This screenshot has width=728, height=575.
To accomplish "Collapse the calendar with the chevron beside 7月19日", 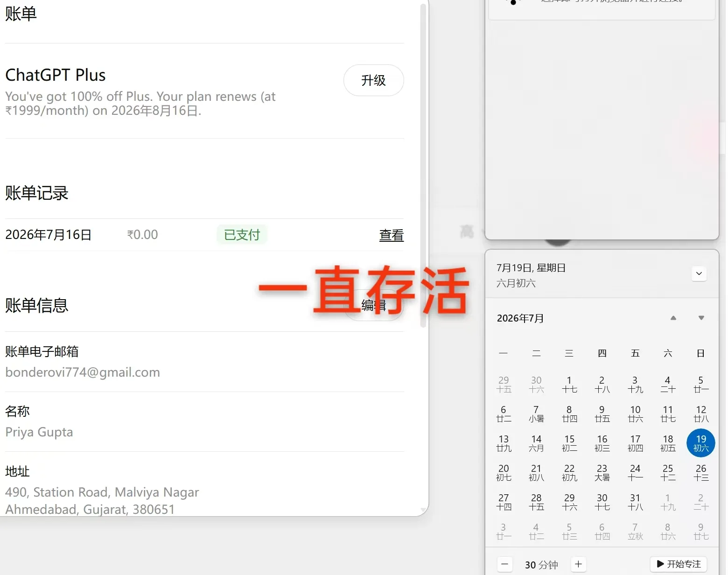I will coord(699,273).
